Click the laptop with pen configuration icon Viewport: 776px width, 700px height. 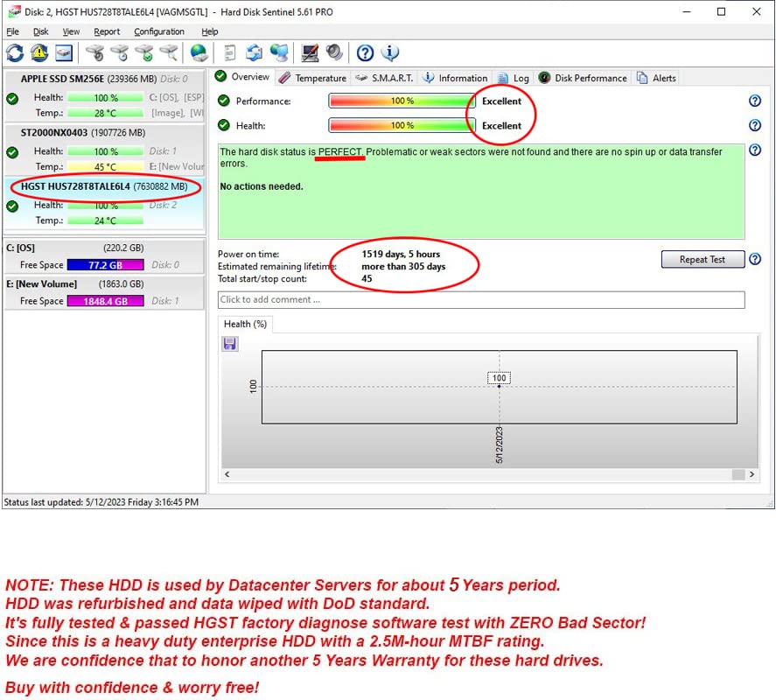click(x=311, y=52)
